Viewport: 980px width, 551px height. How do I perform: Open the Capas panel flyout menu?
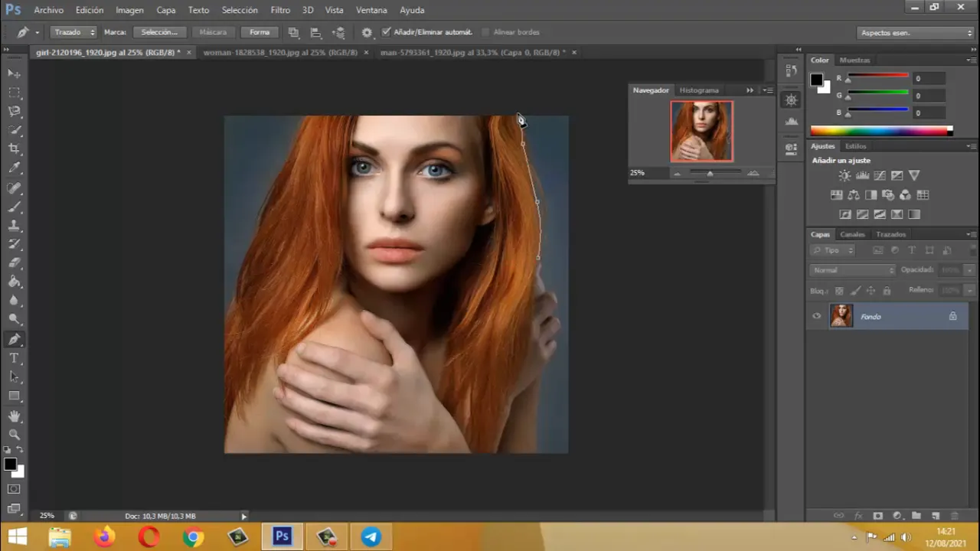tap(972, 234)
